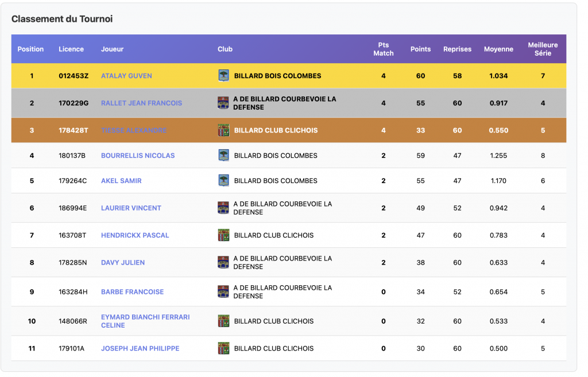Click the Position column header

pyautogui.click(x=30, y=49)
